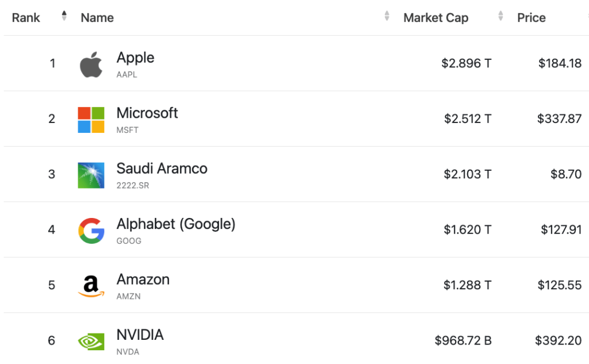Screen dimensions: 589x364
Task: Open the NVIDIA company link
Action: pos(140,335)
